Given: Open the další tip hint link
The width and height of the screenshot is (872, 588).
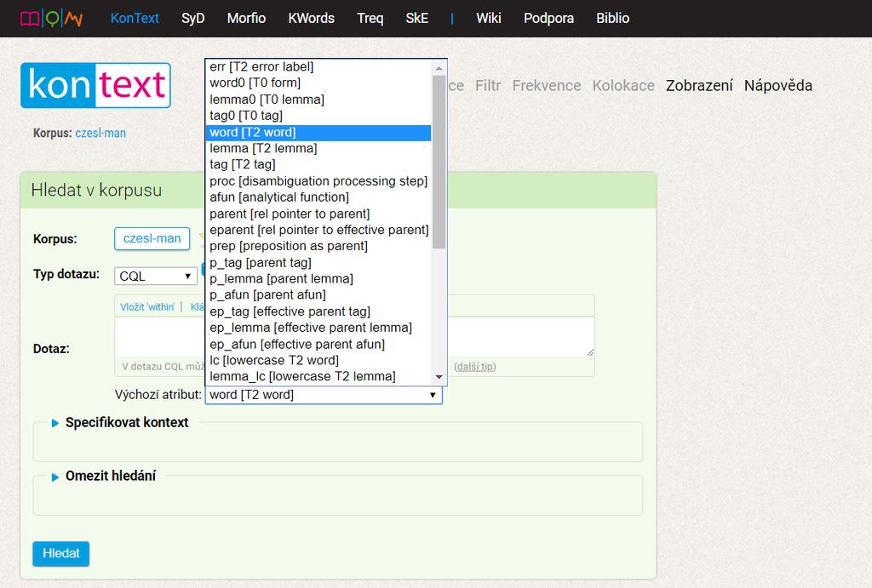Looking at the screenshot, I should 475,367.
